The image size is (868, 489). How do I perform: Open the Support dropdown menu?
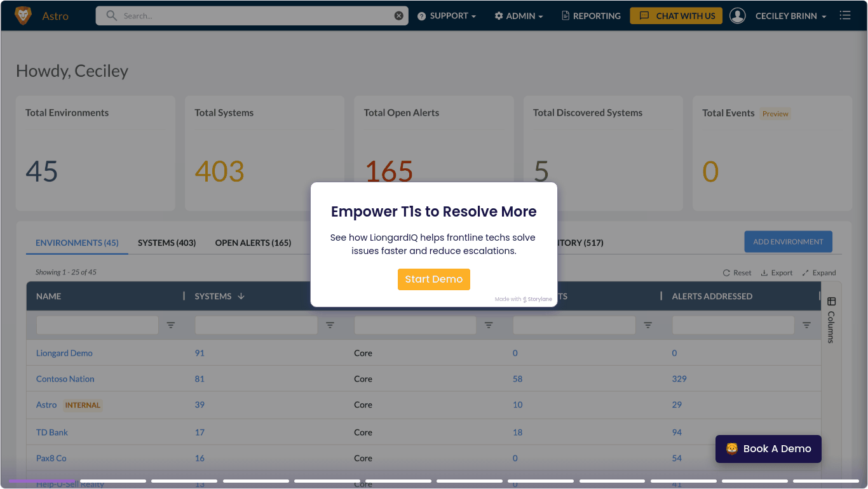click(x=447, y=16)
